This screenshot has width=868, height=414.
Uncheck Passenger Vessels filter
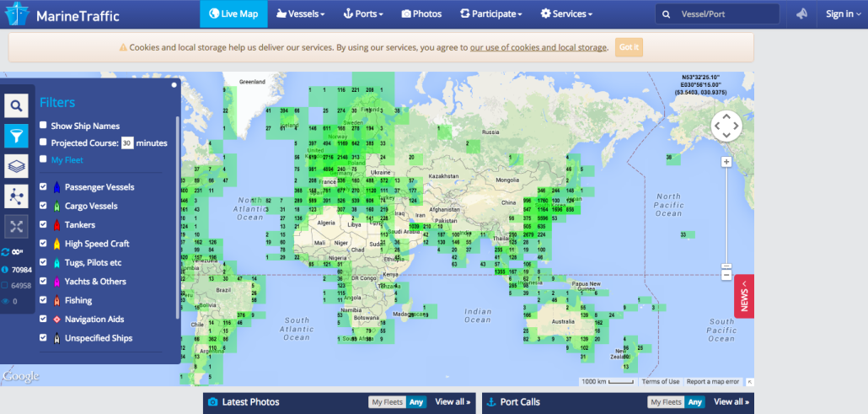[x=43, y=187]
